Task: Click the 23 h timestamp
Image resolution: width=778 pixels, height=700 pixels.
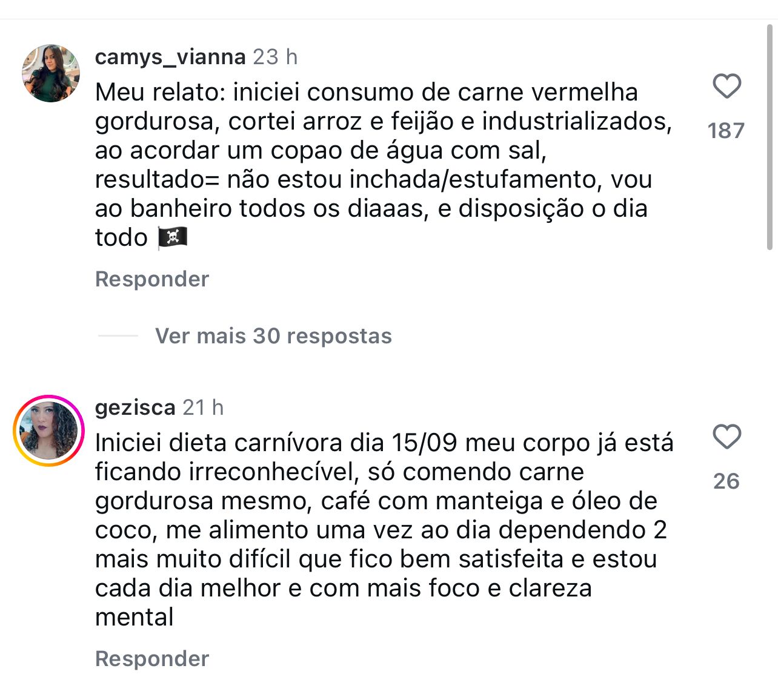Action: tap(275, 57)
